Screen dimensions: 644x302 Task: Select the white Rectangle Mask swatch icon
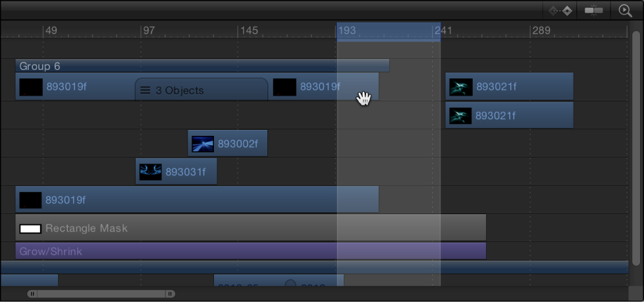point(30,228)
